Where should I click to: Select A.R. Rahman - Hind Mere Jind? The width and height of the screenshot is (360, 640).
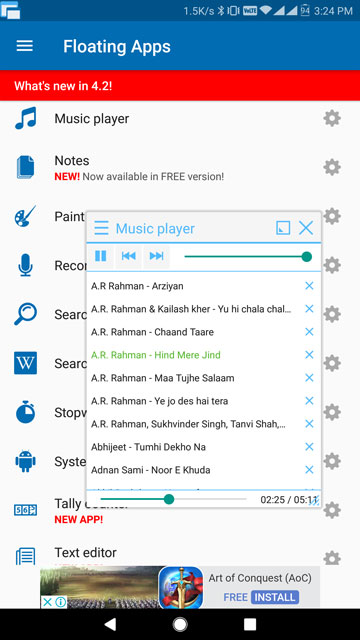[x=156, y=355]
